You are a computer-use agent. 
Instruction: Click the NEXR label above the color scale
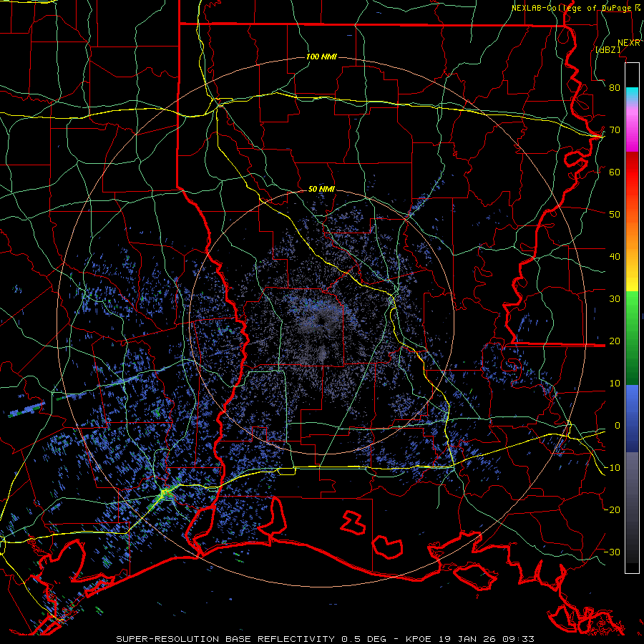(629, 43)
